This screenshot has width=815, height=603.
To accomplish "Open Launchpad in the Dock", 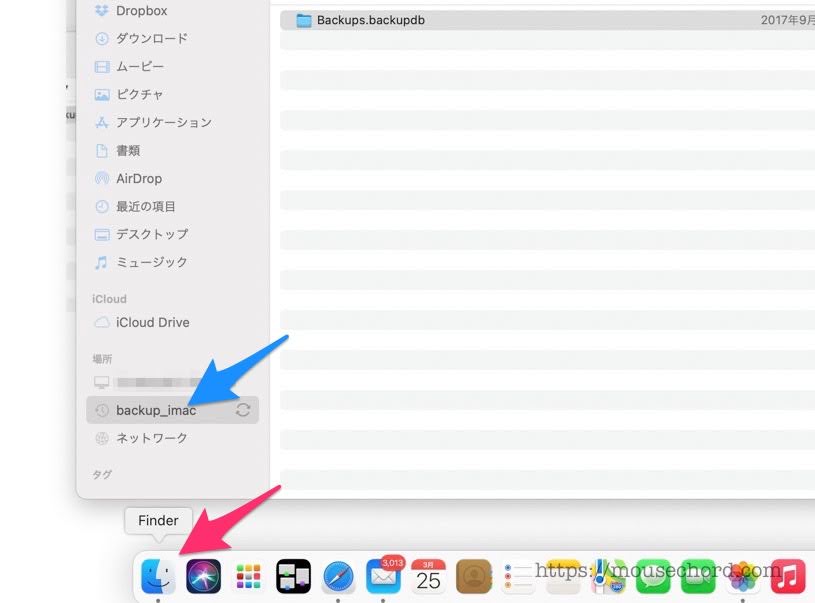I will (x=248, y=576).
